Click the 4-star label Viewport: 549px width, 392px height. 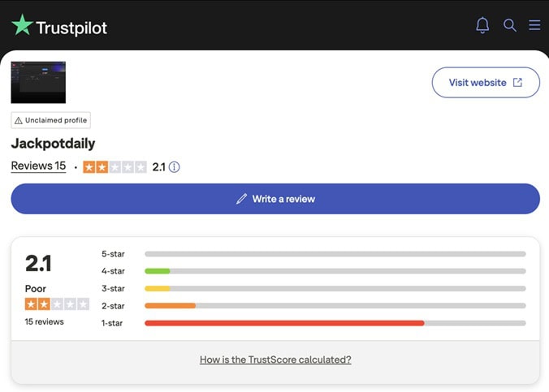[113, 271]
